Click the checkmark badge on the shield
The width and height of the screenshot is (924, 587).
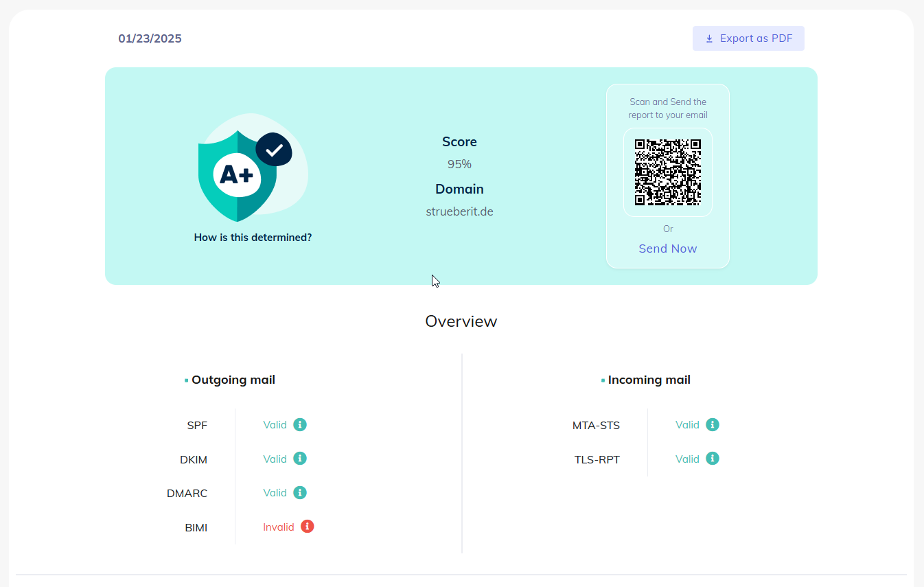click(274, 150)
